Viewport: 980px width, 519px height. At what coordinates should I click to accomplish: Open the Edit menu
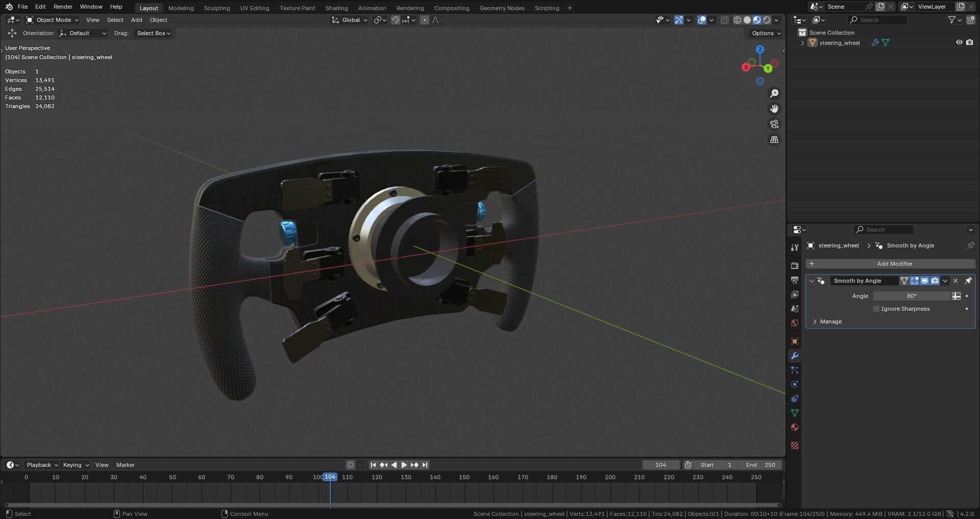click(x=40, y=7)
